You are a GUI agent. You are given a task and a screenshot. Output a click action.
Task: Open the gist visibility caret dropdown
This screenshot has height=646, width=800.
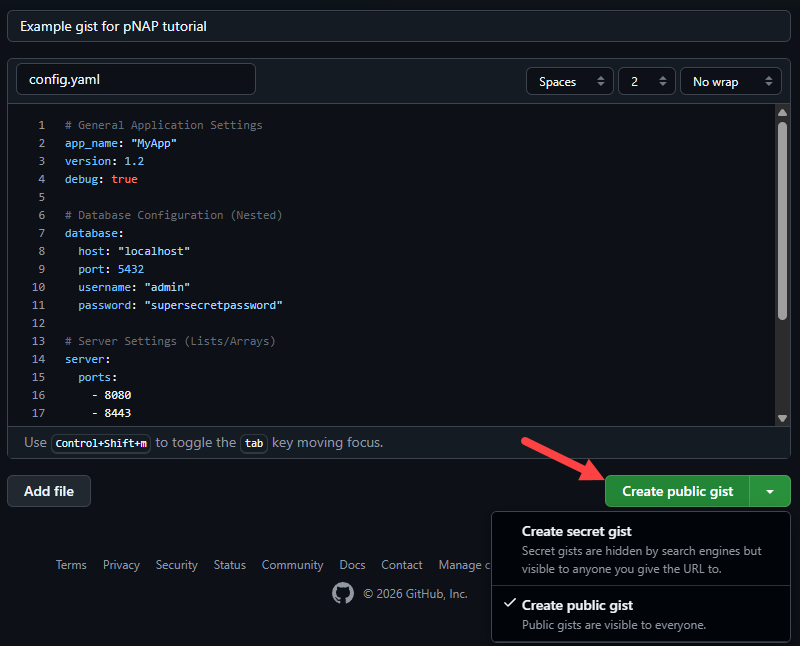click(x=769, y=491)
